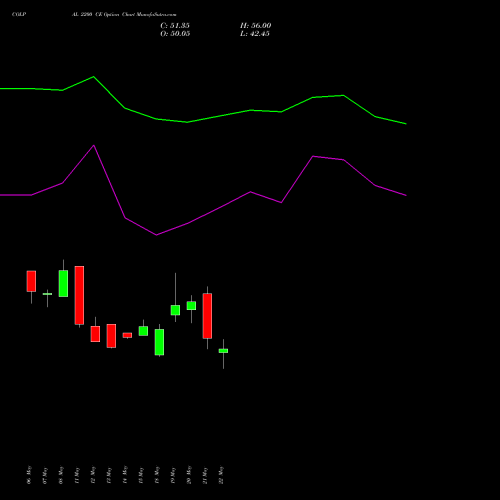Select the 18 May date label
The image size is (500, 500).
point(157,475)
